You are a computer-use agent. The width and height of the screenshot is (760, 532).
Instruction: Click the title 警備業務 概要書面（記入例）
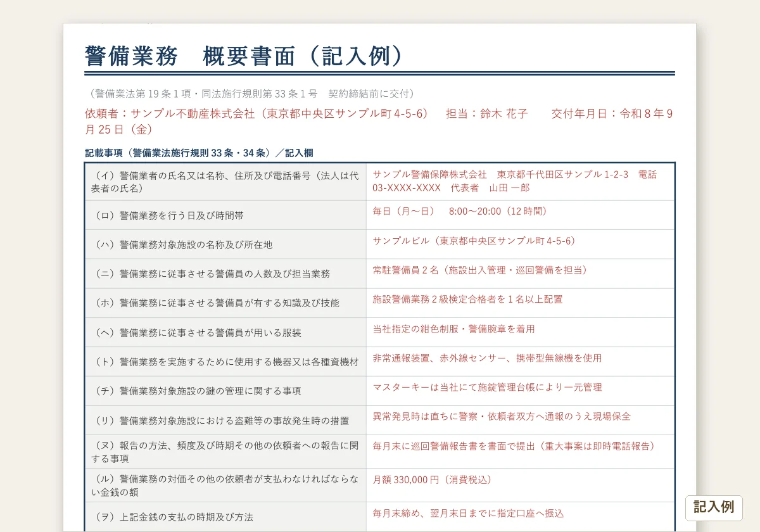[244, 56]
